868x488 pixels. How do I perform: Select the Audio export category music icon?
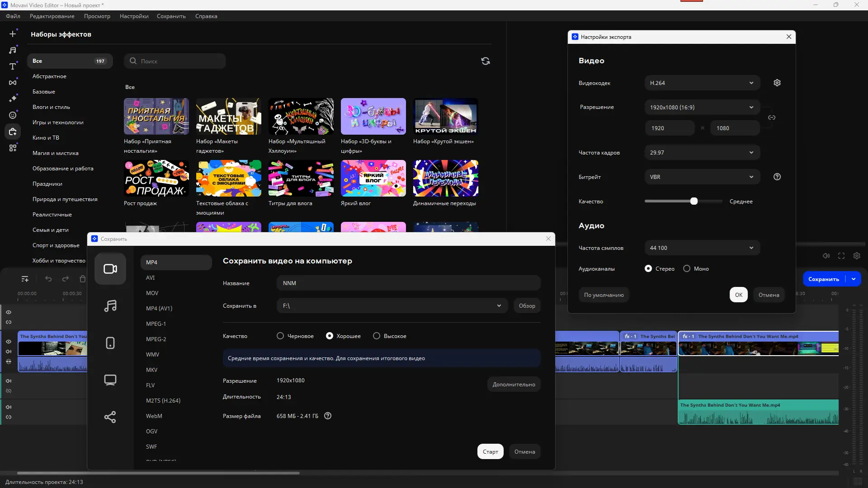pos(110,306)
